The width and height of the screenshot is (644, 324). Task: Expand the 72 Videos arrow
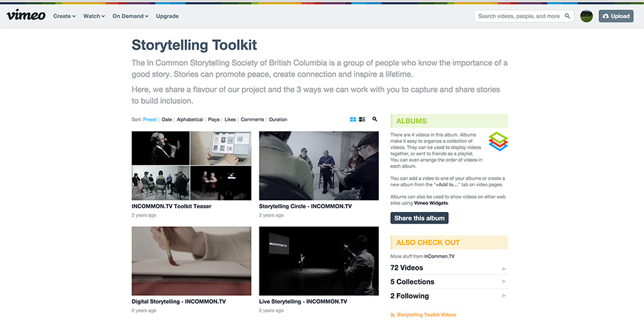[x=504, y=269]
